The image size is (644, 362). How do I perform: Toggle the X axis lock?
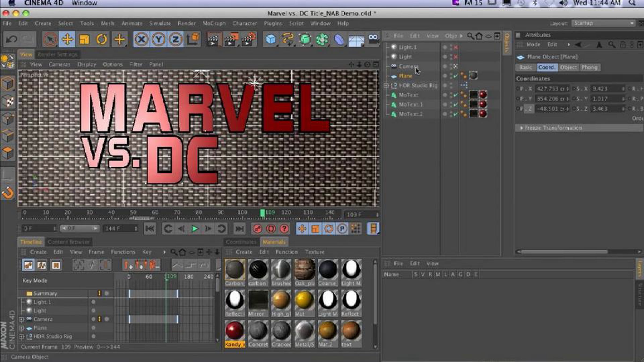[x=141, y=39]
